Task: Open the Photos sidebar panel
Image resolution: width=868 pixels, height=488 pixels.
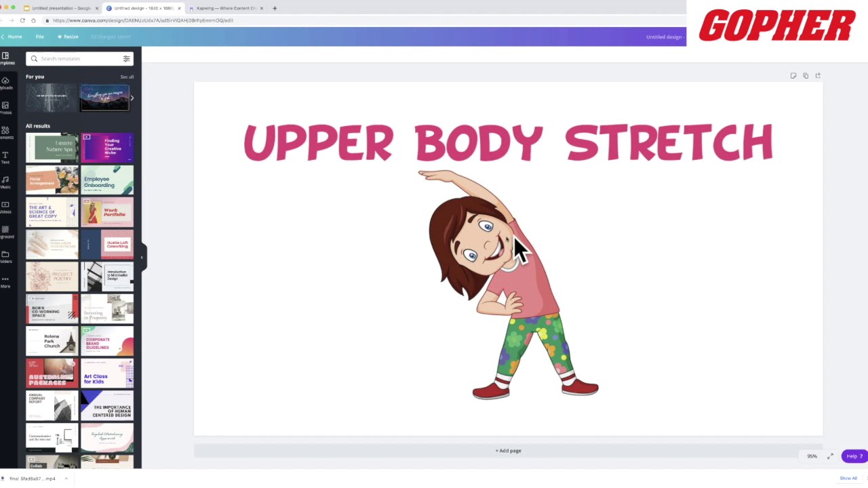Action: (x=5, y=108)
